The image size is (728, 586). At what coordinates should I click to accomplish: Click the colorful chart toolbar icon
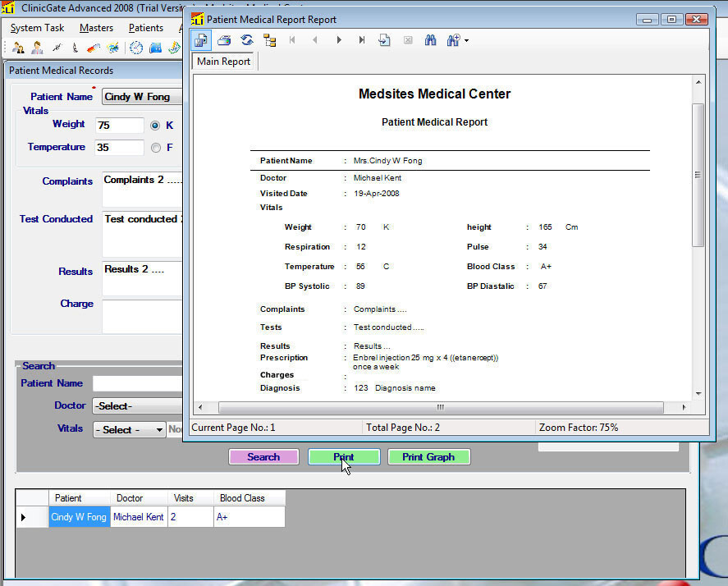tap(112, 48)
